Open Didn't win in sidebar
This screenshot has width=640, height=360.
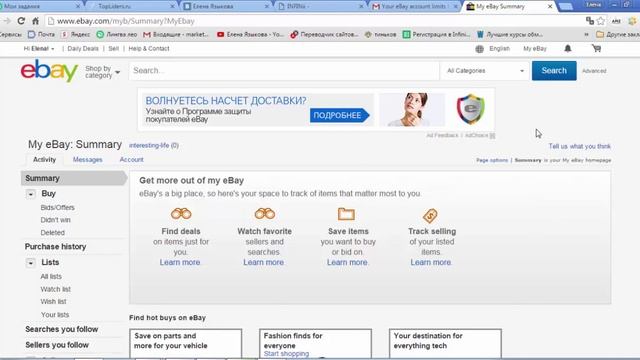(56, 220)
